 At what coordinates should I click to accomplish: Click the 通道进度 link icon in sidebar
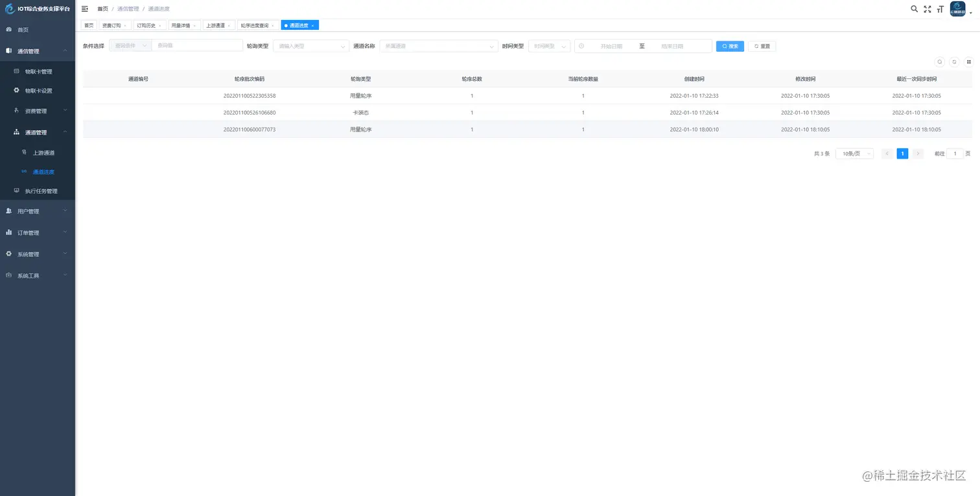click(x=25, y=172)
